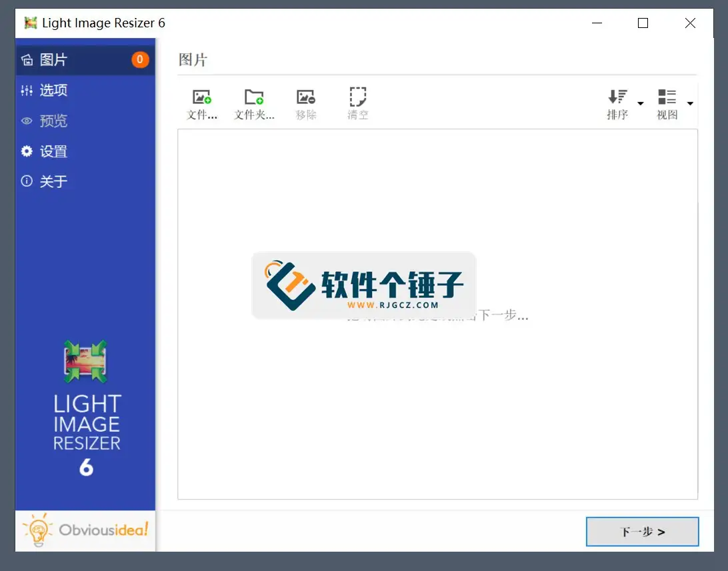Maximize the Light Image Resizer window
Viewport: 728px width, 571px height.
(x=643, y=23)
